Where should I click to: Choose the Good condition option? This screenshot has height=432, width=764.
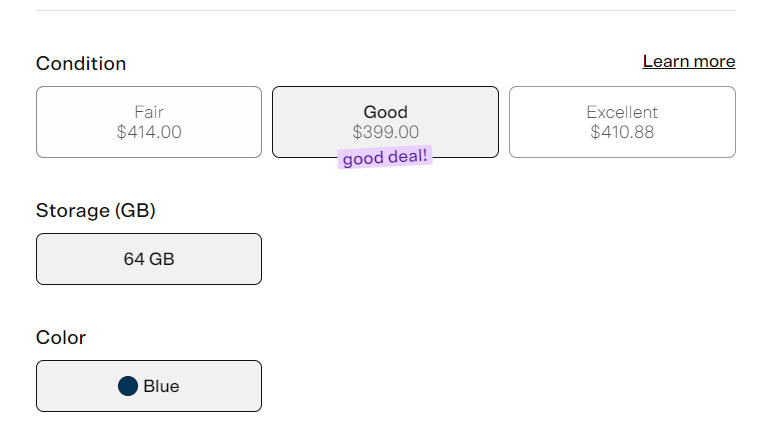click(x=385, y=122)
